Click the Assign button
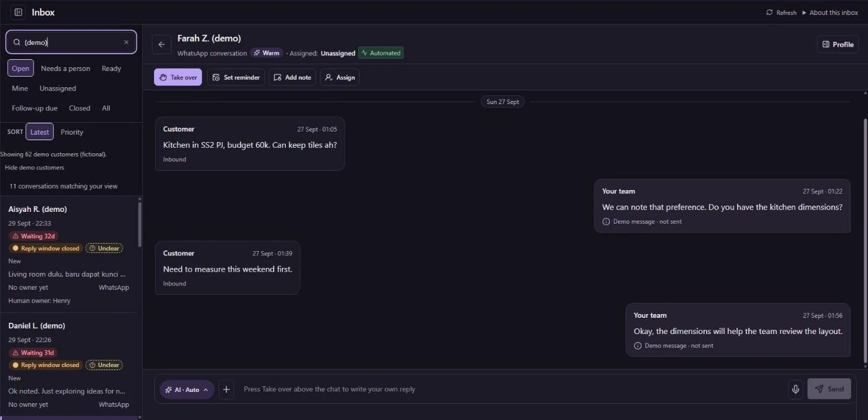This screenshot has height=420, width=868. [340, 77]
